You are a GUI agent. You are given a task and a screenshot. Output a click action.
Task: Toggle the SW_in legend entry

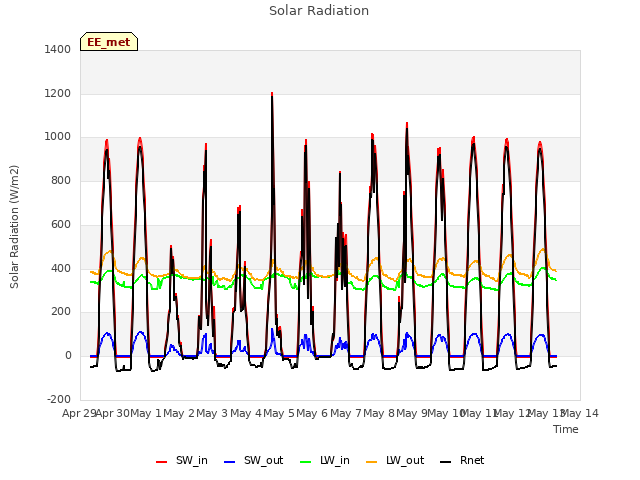pos(182,461)
